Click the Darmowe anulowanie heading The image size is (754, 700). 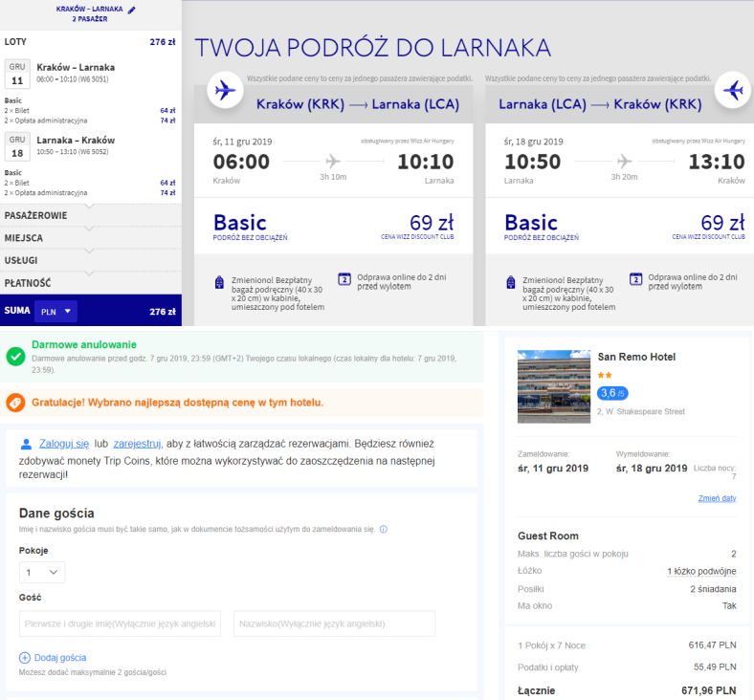tap(84, 344)
